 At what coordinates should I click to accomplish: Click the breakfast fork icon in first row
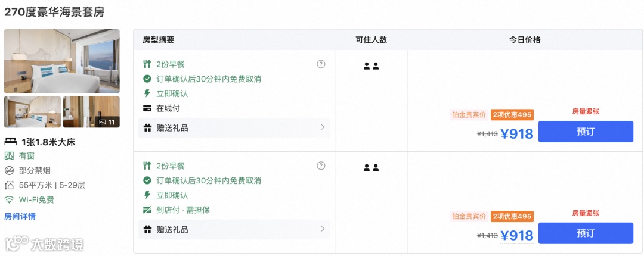click(x=147, y=64)
